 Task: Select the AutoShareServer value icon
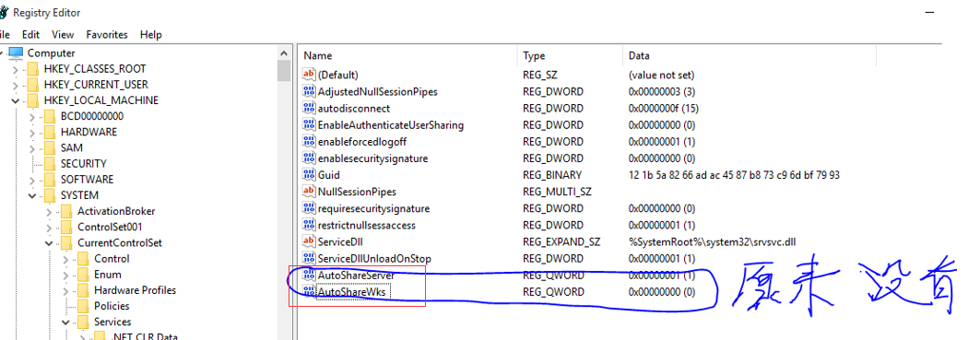[309, 275]
